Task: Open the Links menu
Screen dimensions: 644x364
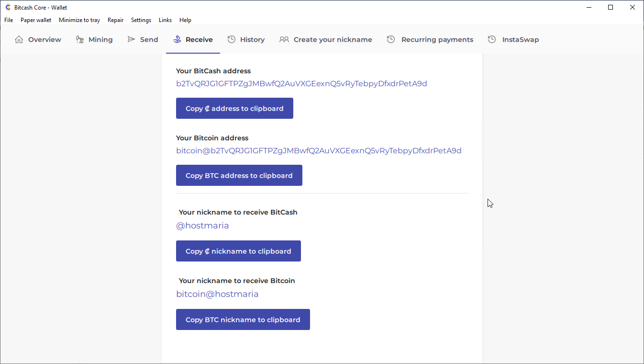Action: [165, 20]
